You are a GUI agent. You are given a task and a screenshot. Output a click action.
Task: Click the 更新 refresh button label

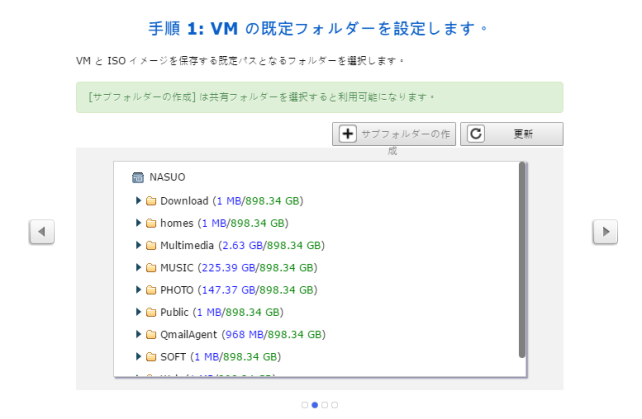[523, 134]
